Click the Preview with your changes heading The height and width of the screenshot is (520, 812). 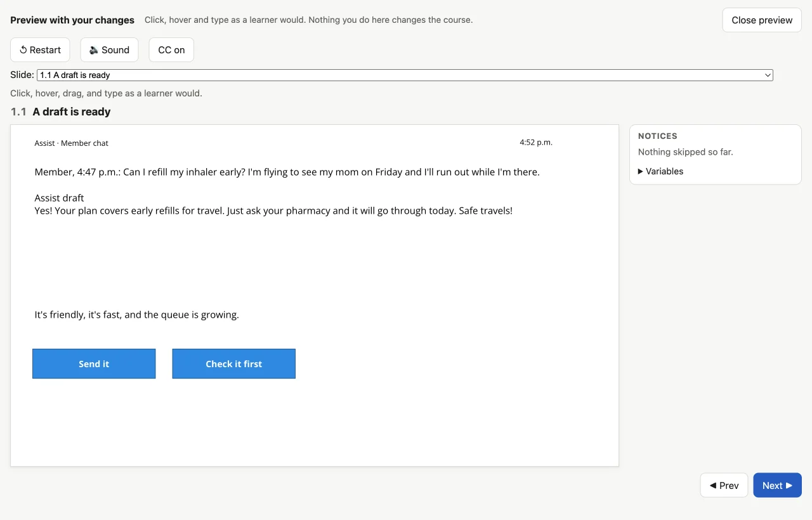(x=72, y=20)
